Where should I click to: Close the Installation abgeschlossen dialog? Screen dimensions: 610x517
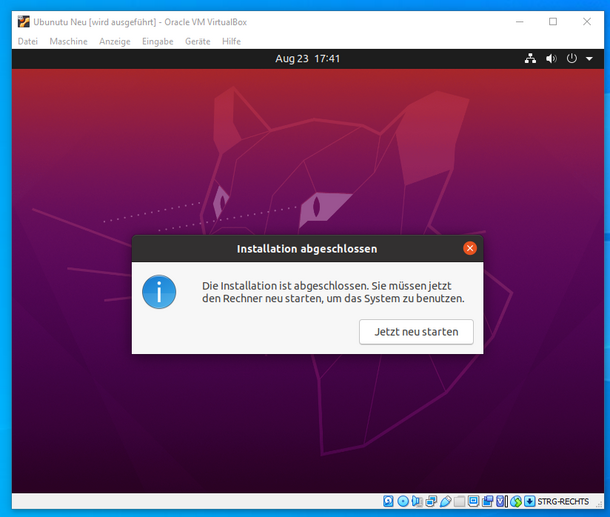pyautogui.click(x=470, y=248)
